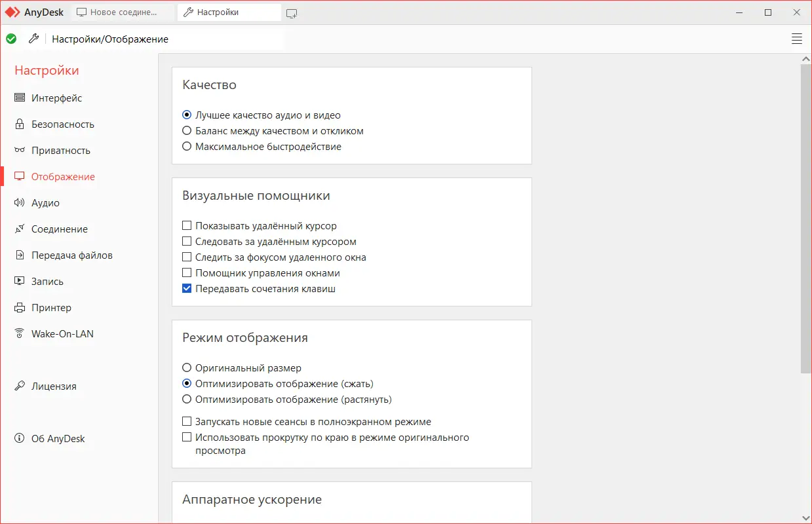Switch to the Настройки tab
The width and height of the screenshot is (812, 524).
[x=228, y=12]
